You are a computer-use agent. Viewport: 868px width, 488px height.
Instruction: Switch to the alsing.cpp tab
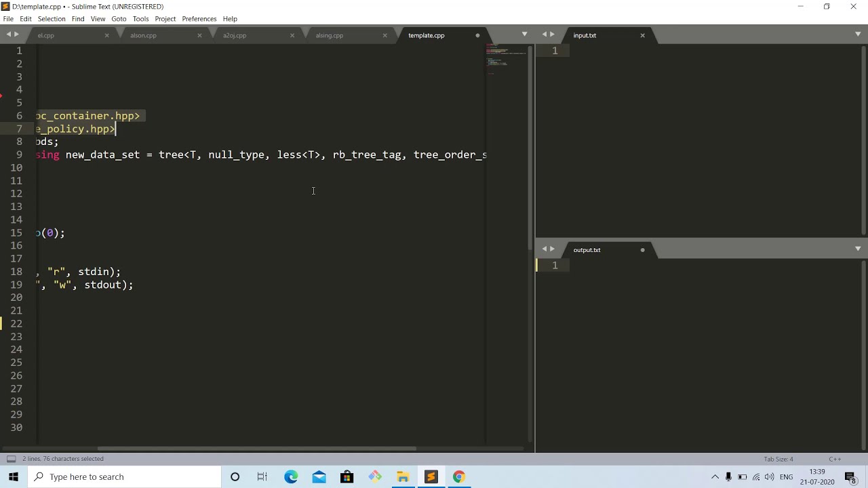tap(330, 35)
